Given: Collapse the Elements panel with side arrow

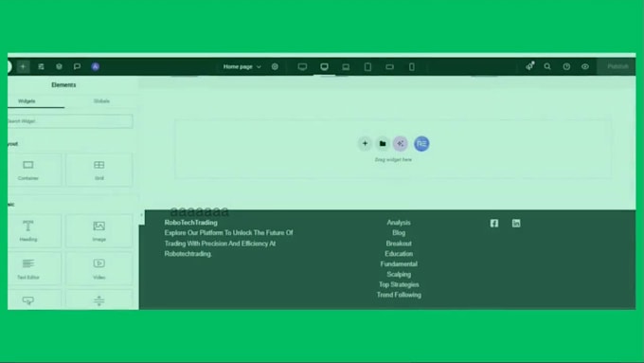Looking at the screenshot, I should (x=142, y=215).
